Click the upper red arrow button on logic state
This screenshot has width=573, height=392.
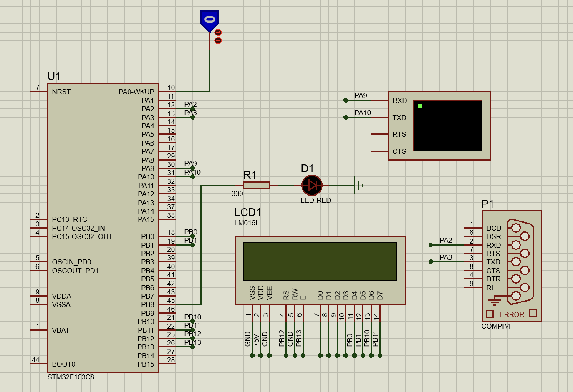[218, 32]
